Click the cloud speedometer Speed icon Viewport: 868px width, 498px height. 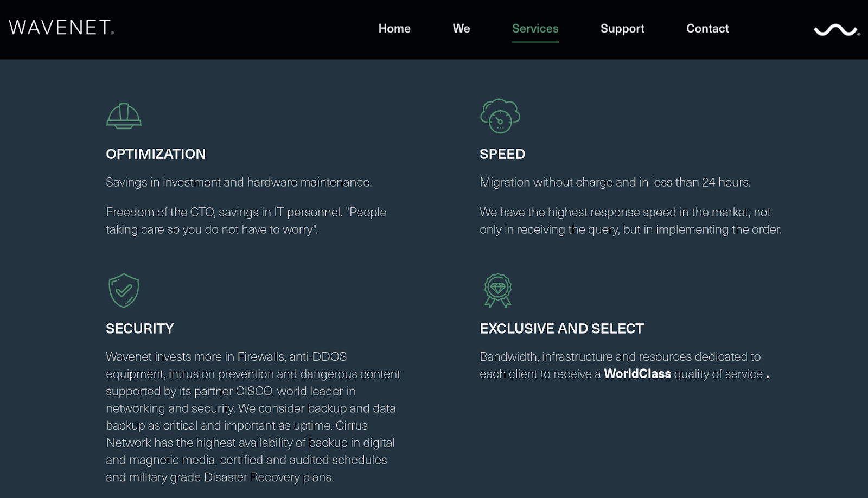point(500,116)
